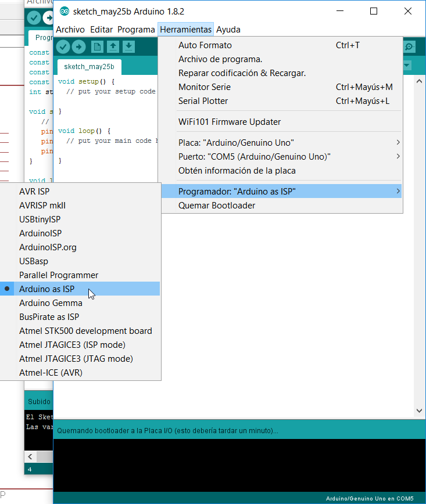Pick Parallel Programmer option
The width and height of the screenshot is (426, 504).
pos(80,275)
